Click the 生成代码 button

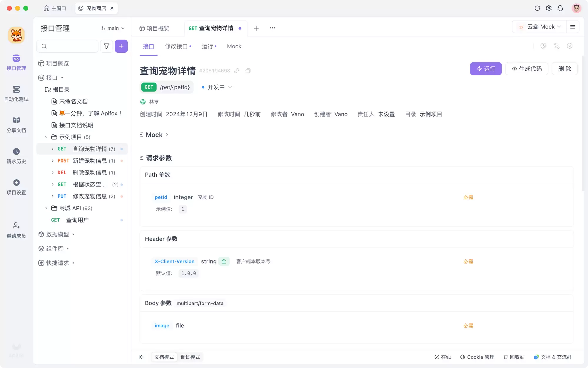(x=527, y=69)
